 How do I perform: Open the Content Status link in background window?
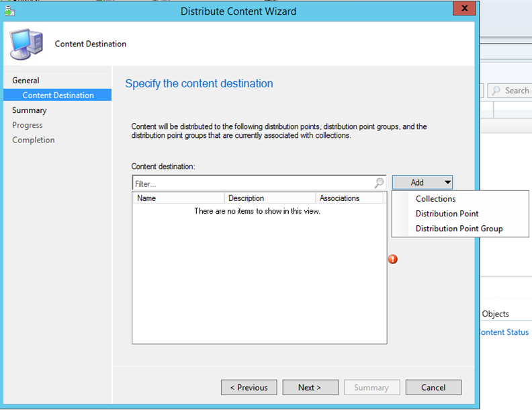coord(504,332)
